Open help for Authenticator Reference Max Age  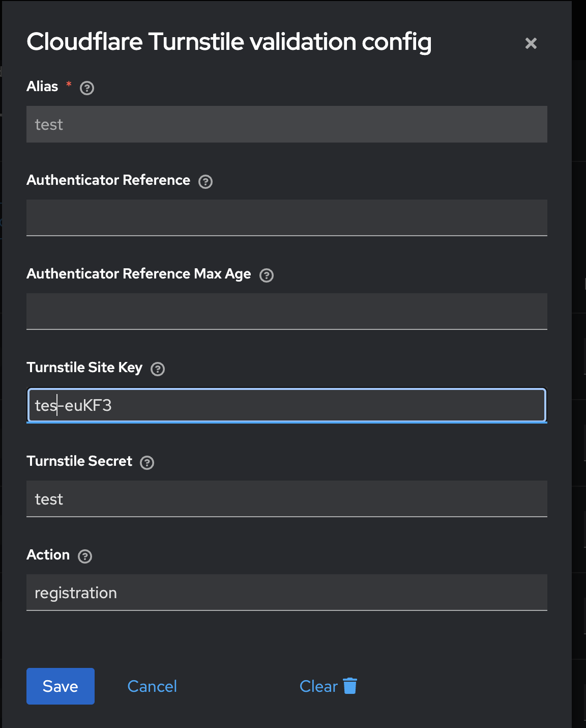pyautogui.click(x=267, y=275)
